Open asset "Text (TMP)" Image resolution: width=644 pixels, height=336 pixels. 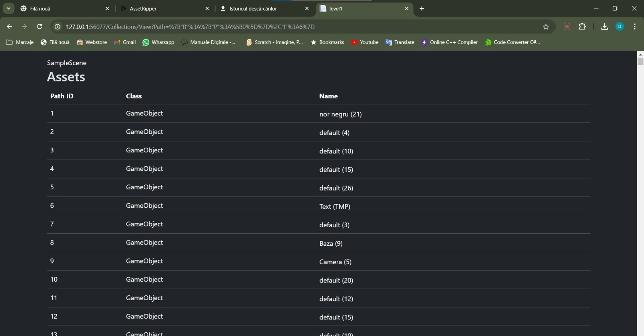pos(335,207)
